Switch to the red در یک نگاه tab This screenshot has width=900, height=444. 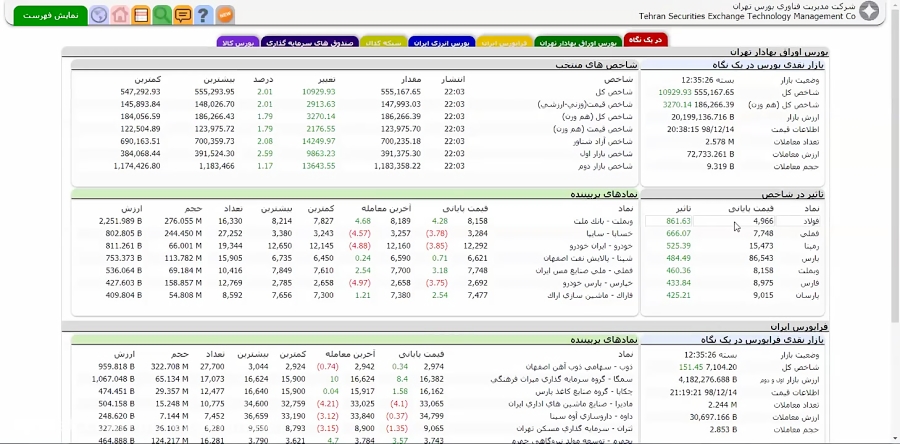(646, 40)
